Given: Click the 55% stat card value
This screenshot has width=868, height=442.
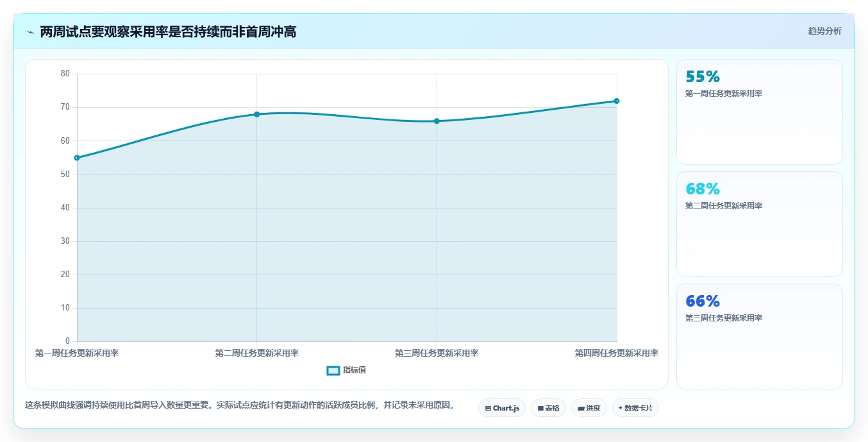Looking at the screenshot, I should click(x=703, y=77).
